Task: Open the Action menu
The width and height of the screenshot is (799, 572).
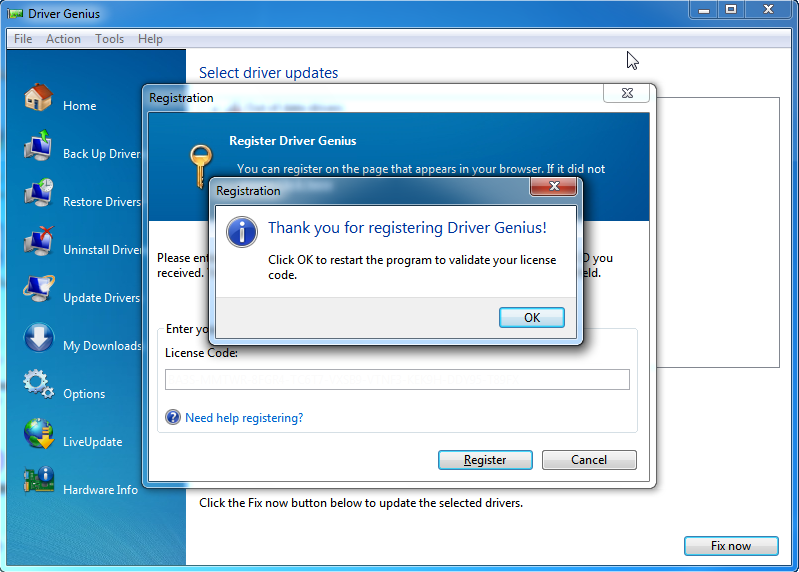Action: point(63,39)
